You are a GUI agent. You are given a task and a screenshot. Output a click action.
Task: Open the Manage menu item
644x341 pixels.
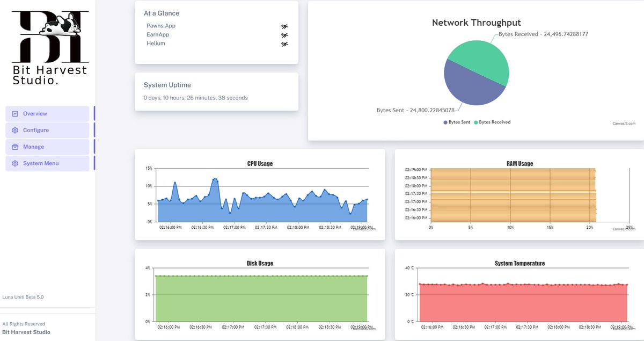click(x=47, y=147)
